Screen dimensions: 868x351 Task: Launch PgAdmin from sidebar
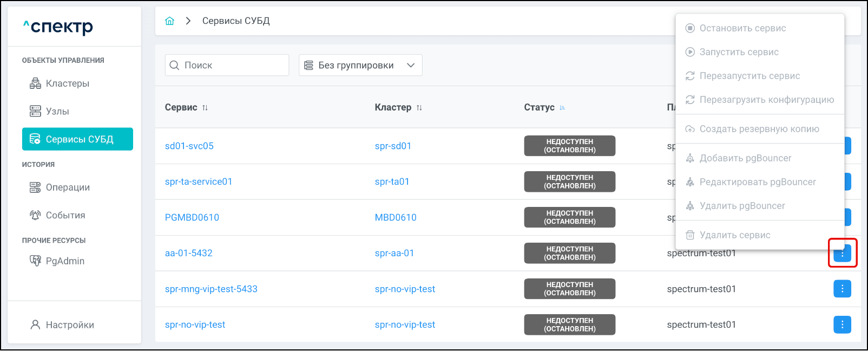click(x=65, y=261)
